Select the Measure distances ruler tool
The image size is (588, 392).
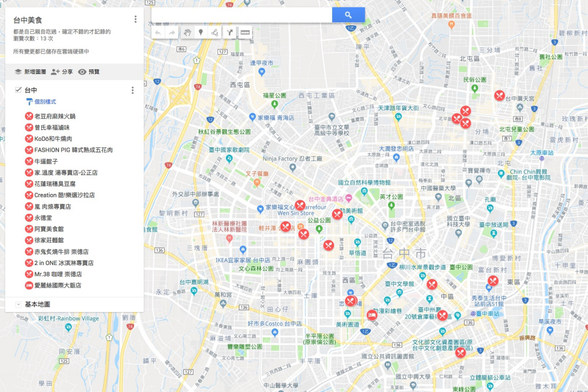point(245,33)
